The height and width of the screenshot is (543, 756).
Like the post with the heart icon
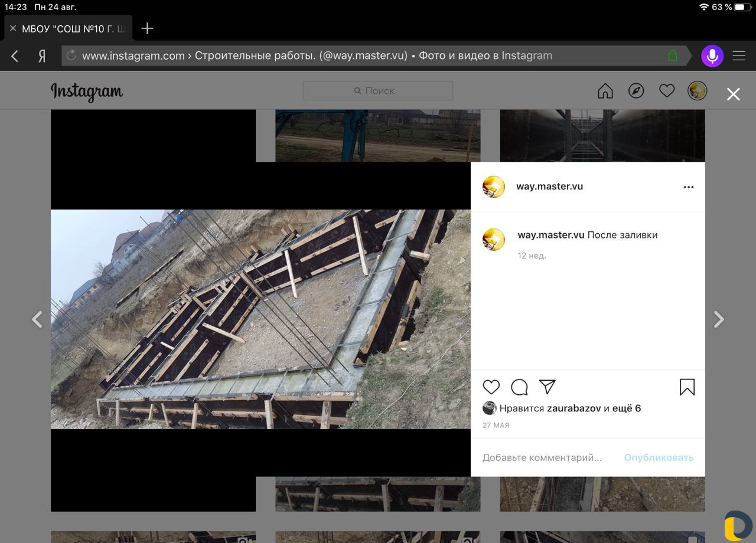491,387
